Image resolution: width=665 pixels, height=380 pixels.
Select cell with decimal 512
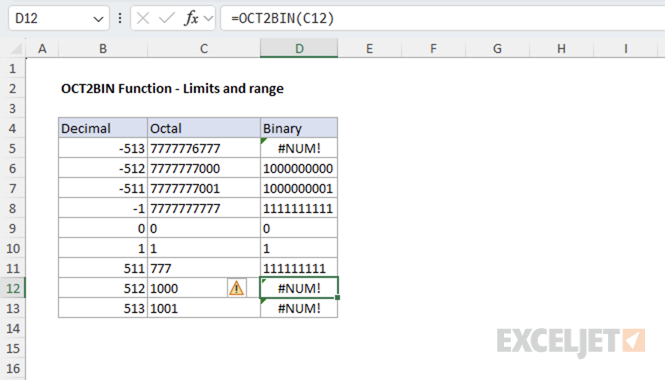(103, 288)
